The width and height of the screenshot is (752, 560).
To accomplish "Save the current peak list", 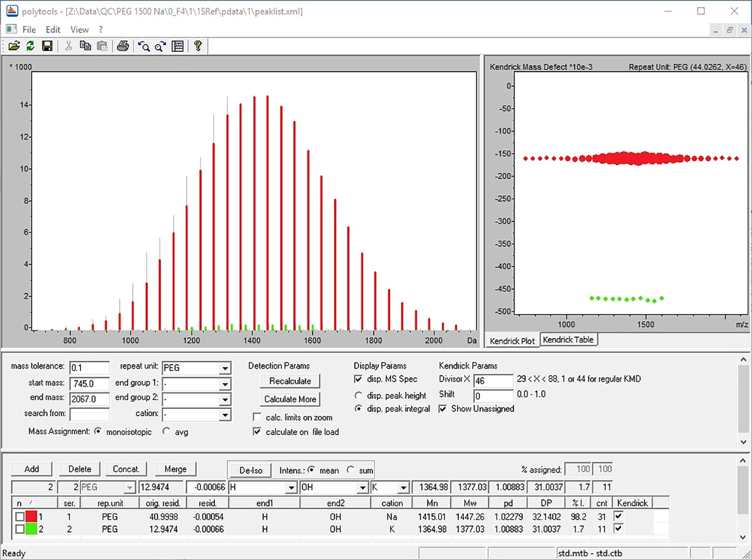I will pos(48,46).
